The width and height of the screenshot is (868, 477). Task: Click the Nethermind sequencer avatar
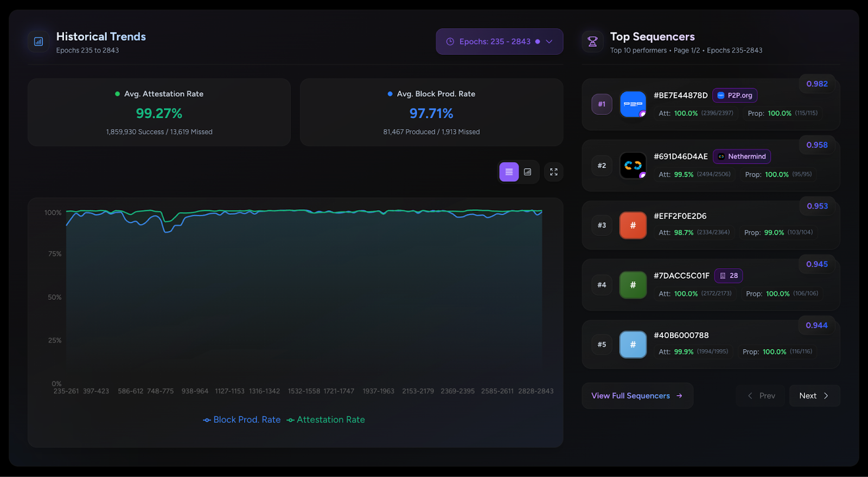tap(633, 165)
